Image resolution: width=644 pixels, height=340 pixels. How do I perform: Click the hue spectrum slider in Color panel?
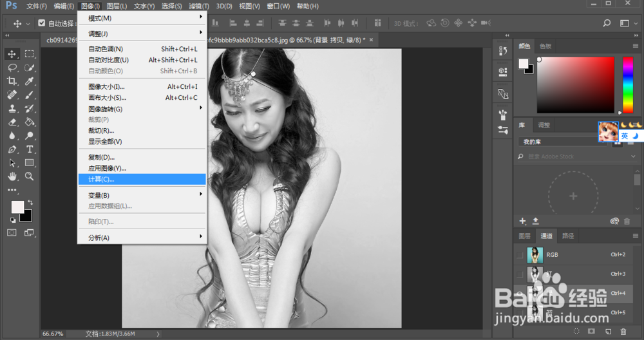click(x=628, y=84)
